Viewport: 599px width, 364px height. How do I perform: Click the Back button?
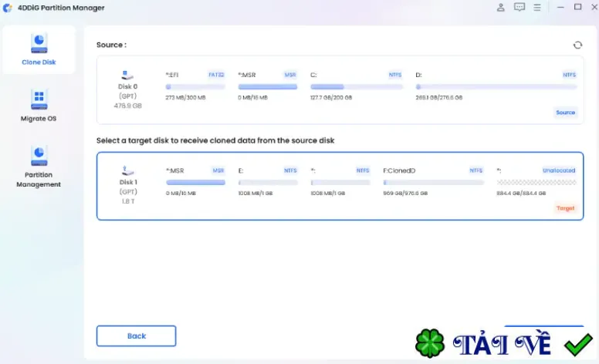click(x=136, y=335)
